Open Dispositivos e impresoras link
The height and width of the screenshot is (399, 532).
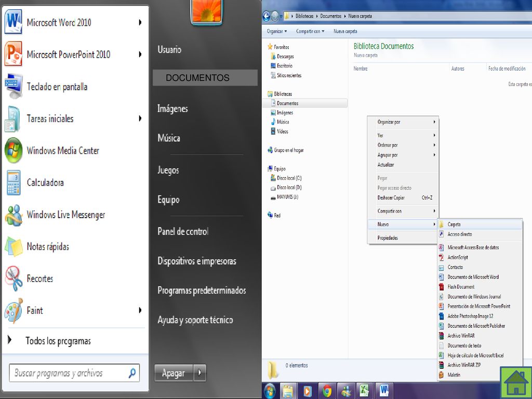point(197,261)
